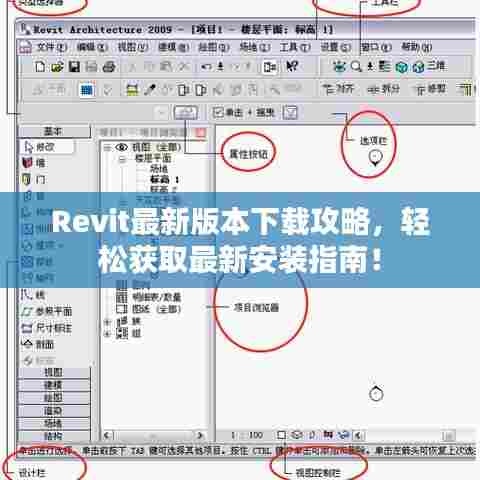Click the match paintbrush icon in edit toolbar
This screenshot has height=480, width=480.
(x=150, y=90)
